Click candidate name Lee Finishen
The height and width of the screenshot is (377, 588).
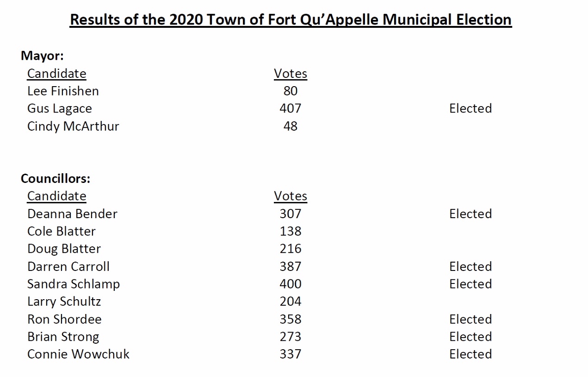tap(63, 91)
